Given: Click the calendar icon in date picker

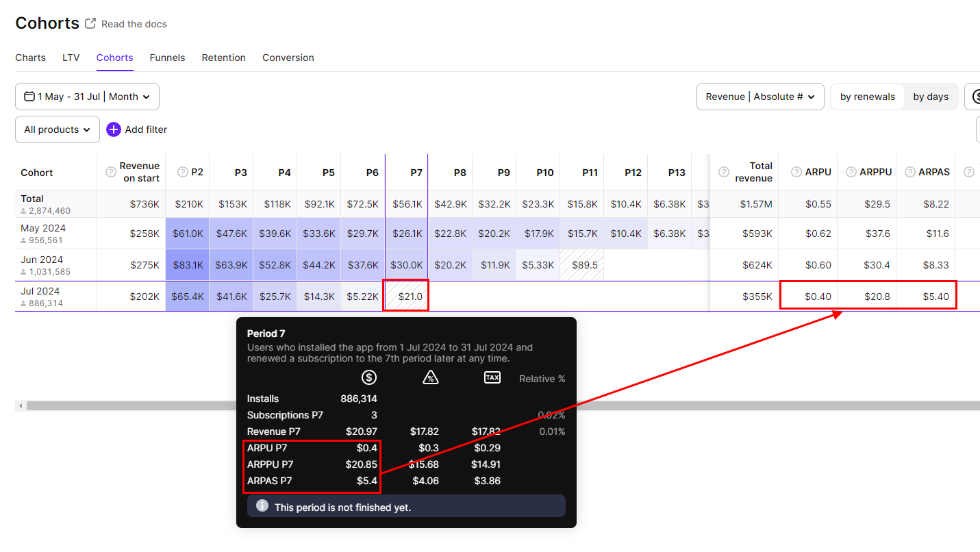Looking at the screenshot, I should pos(29,97).
